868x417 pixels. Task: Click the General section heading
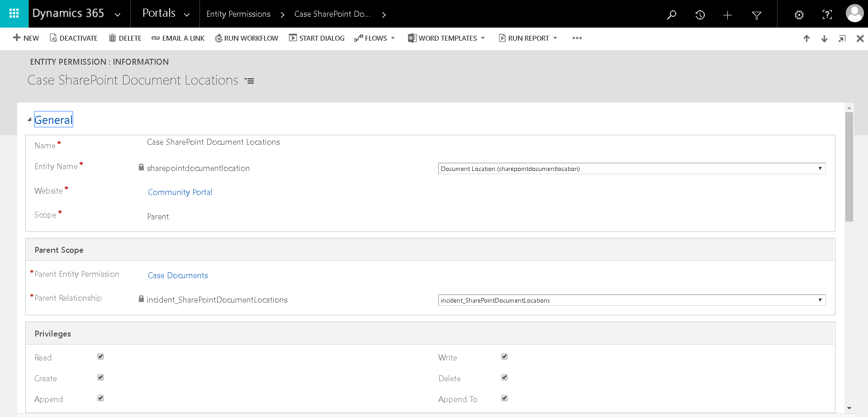point(53,120)
